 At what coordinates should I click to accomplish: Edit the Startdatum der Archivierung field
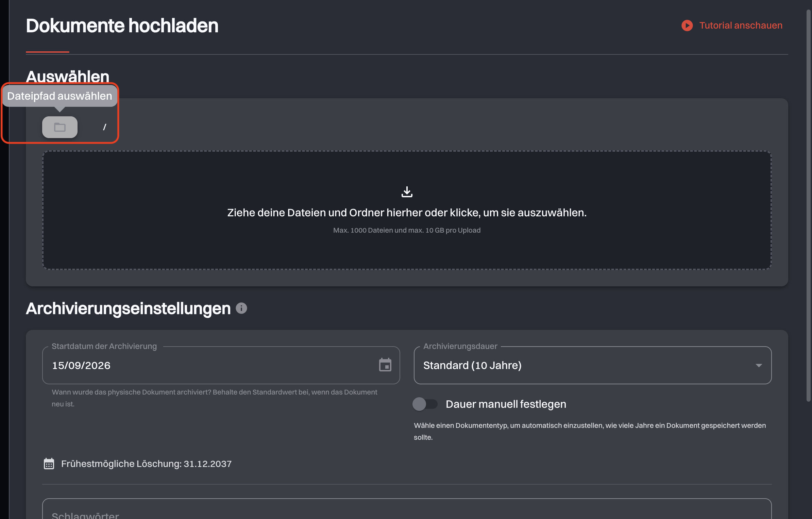(221, 365)
